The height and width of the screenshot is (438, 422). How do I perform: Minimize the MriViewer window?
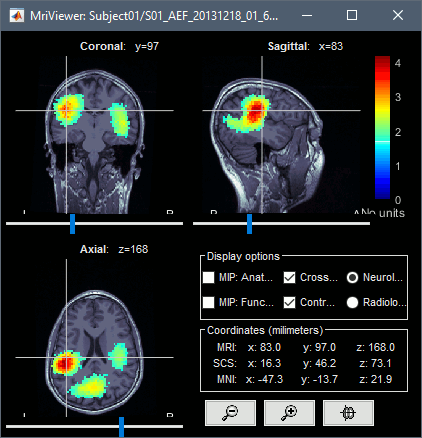[307, 15]
